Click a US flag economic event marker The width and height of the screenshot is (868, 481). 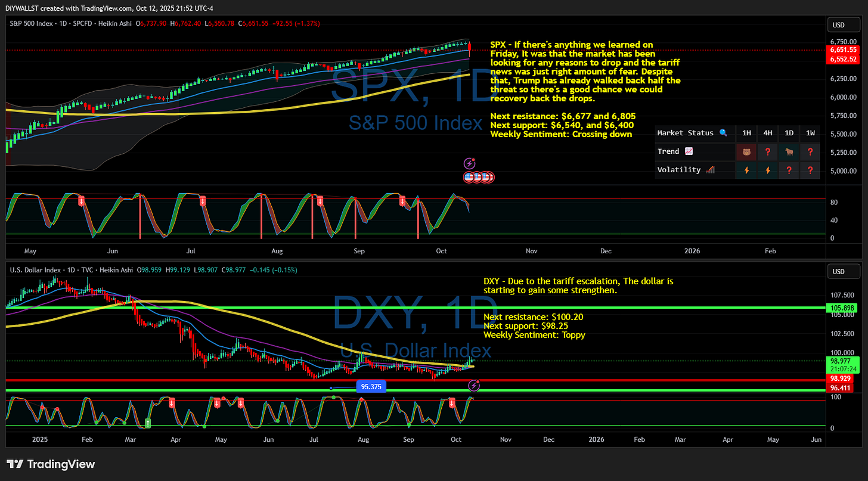[469, 176]
